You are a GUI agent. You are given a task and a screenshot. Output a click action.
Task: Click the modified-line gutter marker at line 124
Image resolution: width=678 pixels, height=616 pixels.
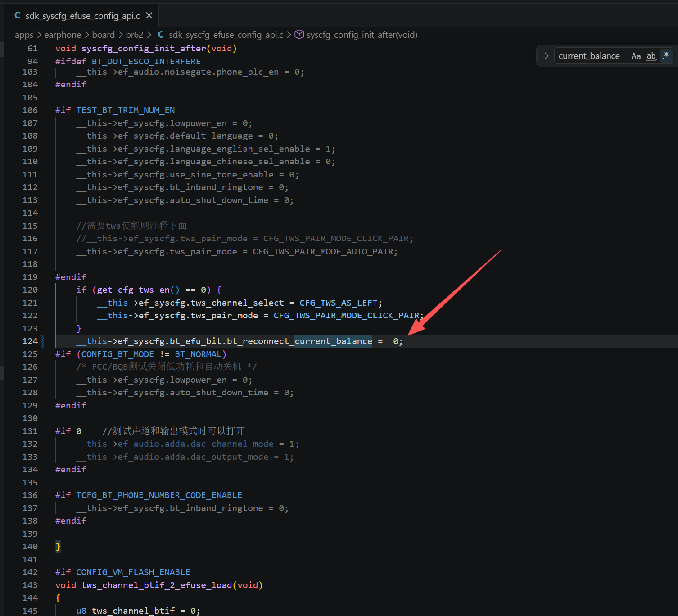pos(43,341)
